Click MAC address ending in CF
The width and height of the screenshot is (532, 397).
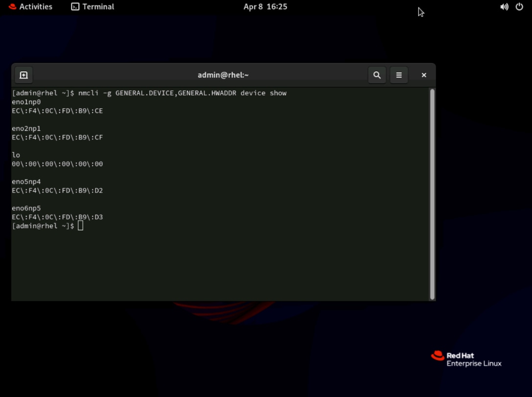click(57, 137)
